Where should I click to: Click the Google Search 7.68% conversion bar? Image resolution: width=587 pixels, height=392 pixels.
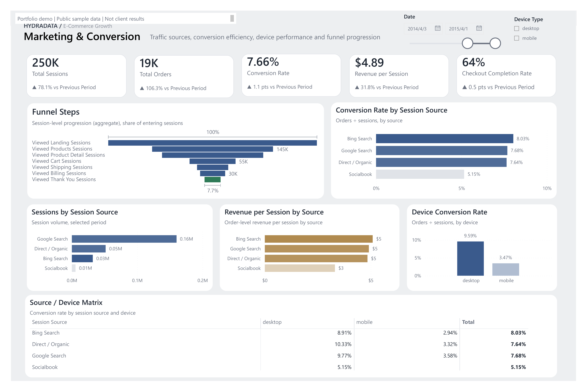click(x=441, y=151)
